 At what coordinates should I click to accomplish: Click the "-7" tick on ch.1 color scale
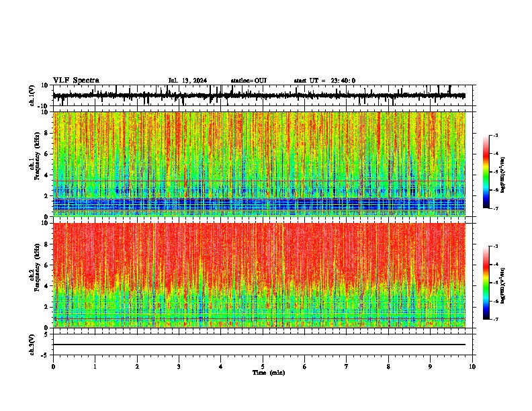pyautogui.click(x=495, y=208)
